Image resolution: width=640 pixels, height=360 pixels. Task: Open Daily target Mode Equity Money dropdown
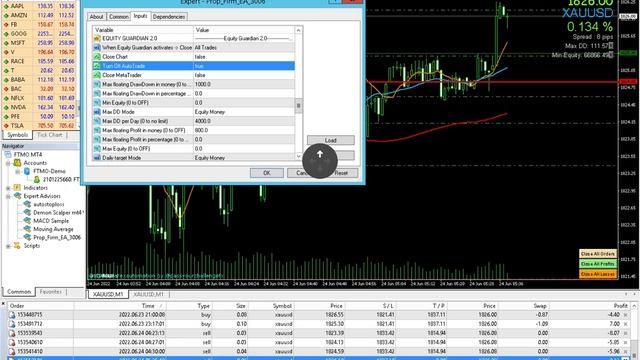(x=244, y=158)
